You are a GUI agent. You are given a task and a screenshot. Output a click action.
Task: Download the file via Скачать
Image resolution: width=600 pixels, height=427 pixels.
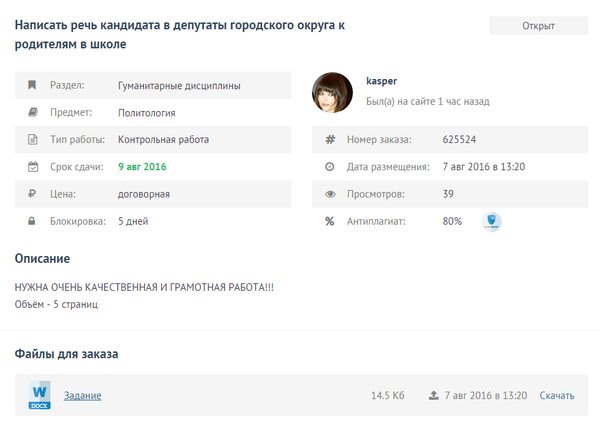pos(557,396)
